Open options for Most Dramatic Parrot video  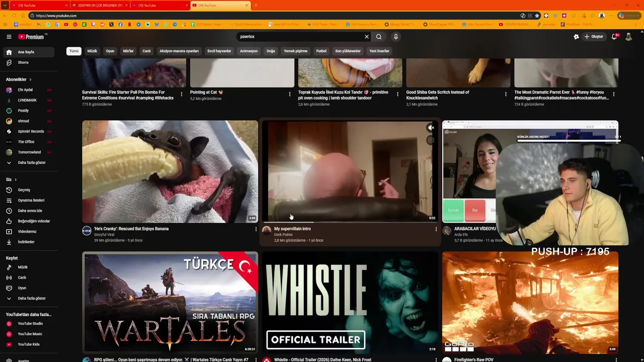(614, 94)
